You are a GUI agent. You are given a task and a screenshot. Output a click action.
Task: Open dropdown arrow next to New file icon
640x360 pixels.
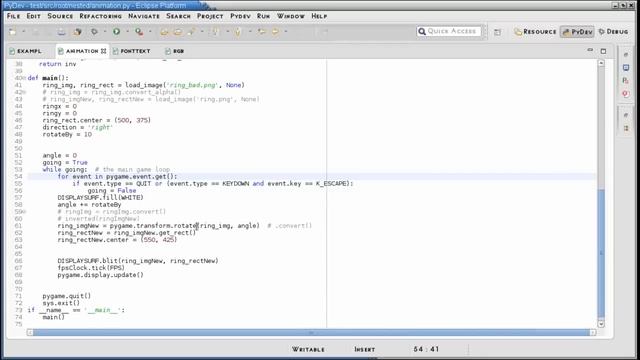pos(23,31)
